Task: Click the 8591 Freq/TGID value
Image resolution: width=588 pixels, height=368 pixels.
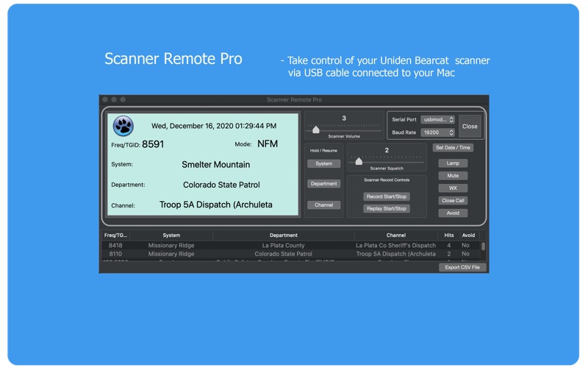Action: pos(153,144)
